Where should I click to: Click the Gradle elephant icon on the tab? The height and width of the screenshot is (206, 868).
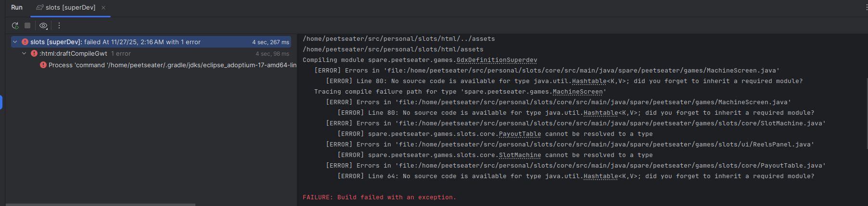[x=40, y=7]
